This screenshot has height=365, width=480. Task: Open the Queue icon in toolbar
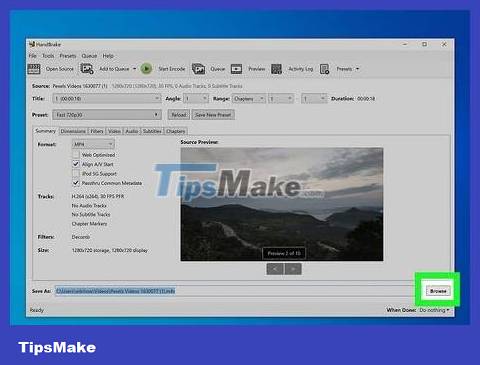(198, 69)
